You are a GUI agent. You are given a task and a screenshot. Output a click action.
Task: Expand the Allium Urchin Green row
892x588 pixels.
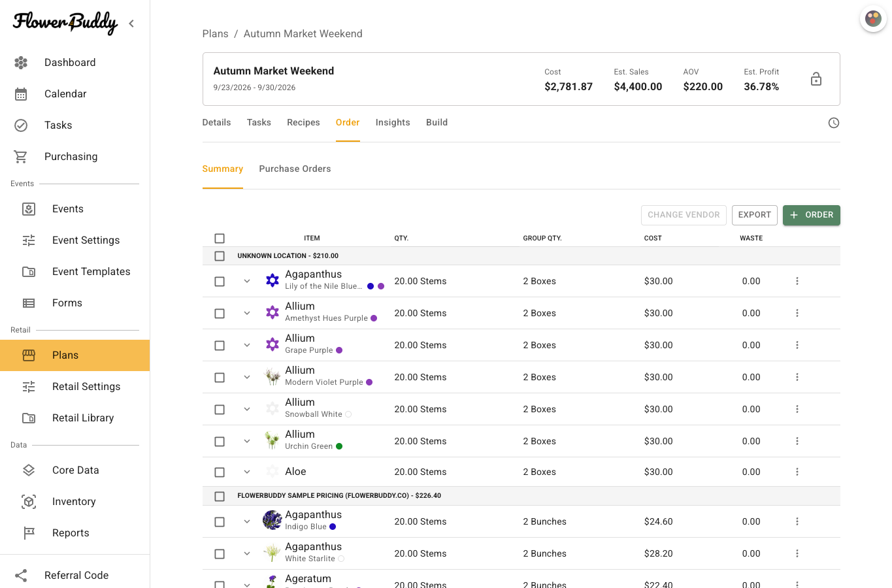click(x=247, y=441)
